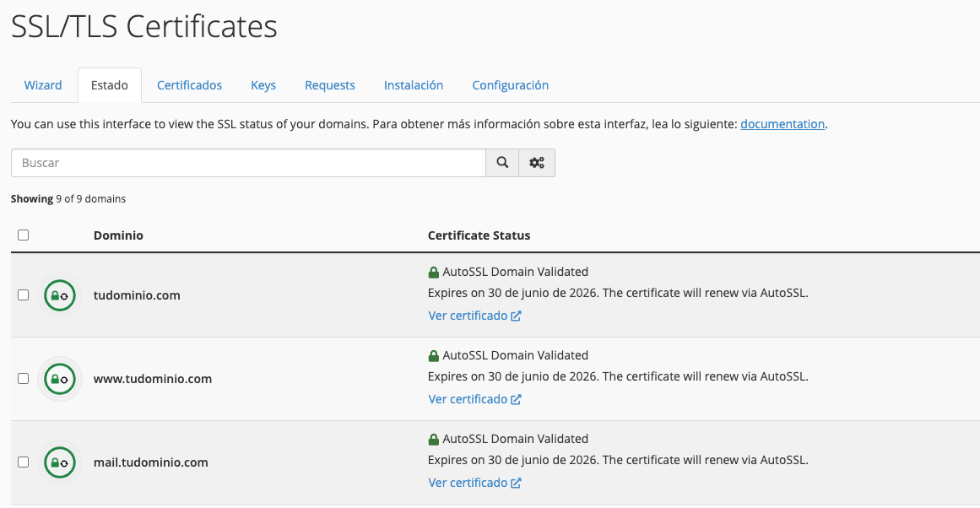This screenshot has width=980, height=508.
Task: Click the SSL status icon for mail.tudominio.com
Action: [59, 462]
